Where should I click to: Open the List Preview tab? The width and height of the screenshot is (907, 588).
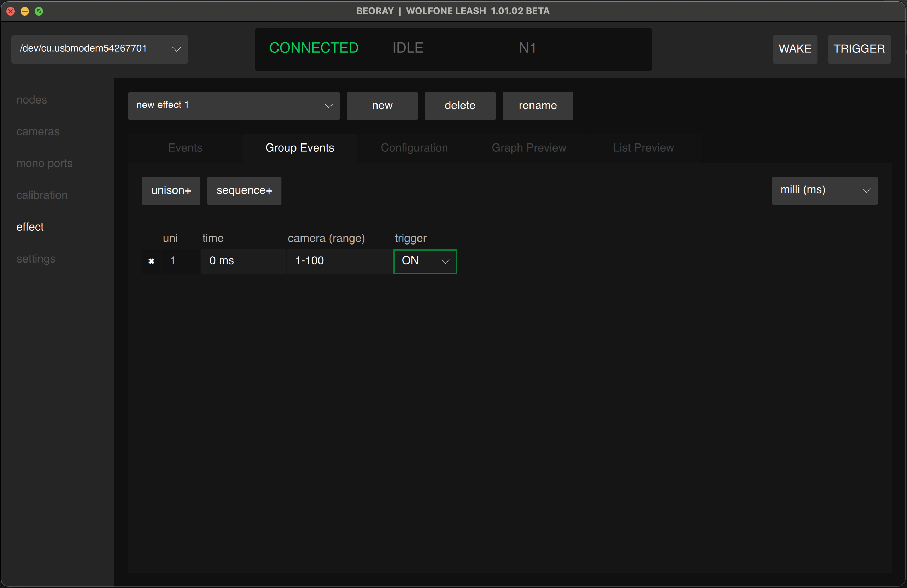(x=644, y=148)
